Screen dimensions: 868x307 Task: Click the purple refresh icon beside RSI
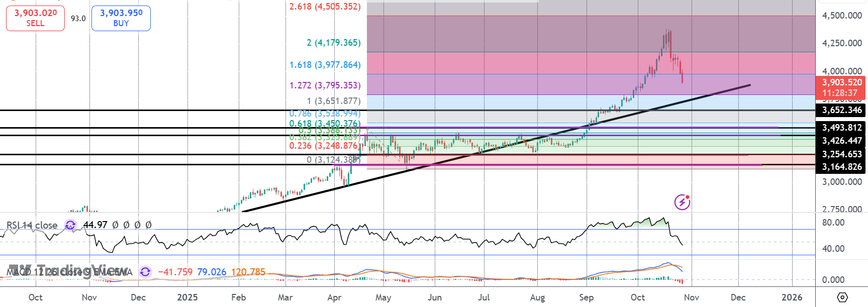(70, 225)
